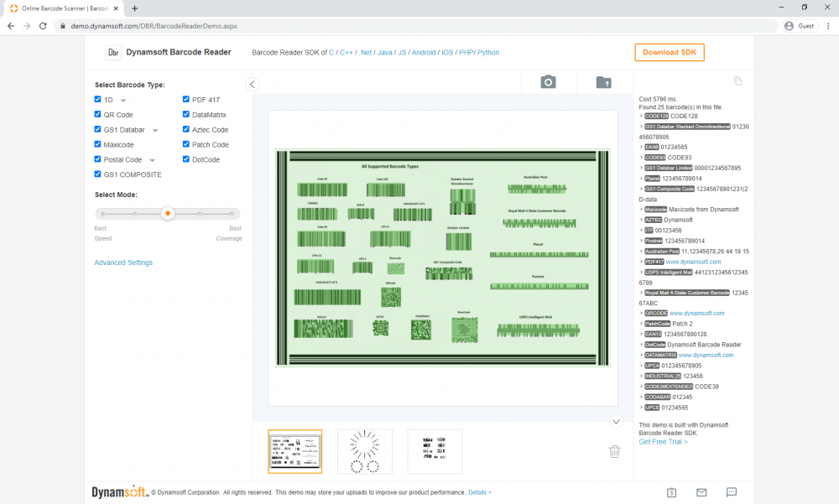
Task: Disable the Maxicode checkbox
Action: (98, 145)
